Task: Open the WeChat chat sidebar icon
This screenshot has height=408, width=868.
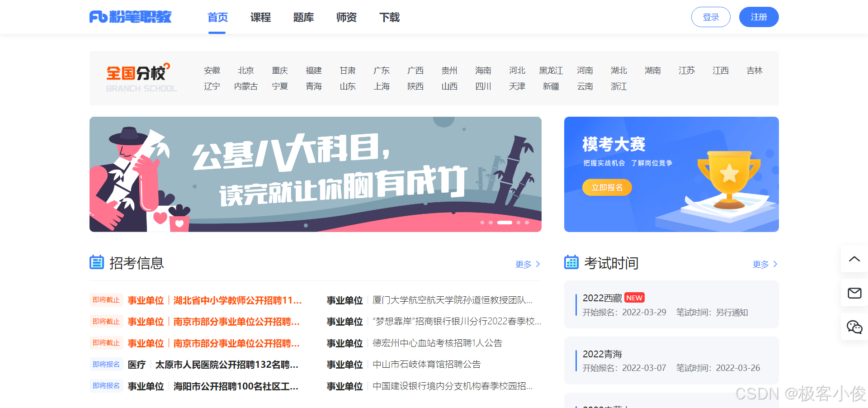Action: [x=854, y=327]
